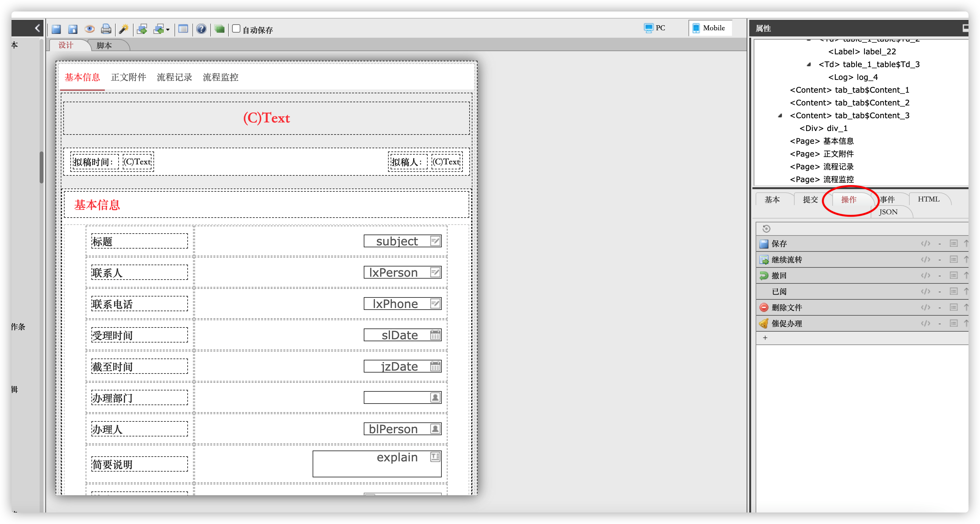Viewport: 980px width, 524px height.
Task: Select <Div> div_1 in tree
Action: (x=823, y=128)
